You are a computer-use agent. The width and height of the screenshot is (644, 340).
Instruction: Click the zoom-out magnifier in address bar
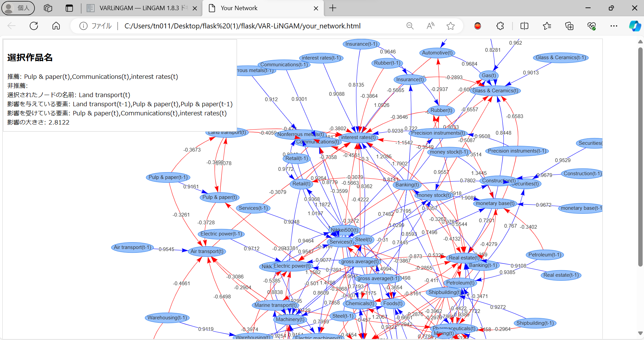click(410, 26)
